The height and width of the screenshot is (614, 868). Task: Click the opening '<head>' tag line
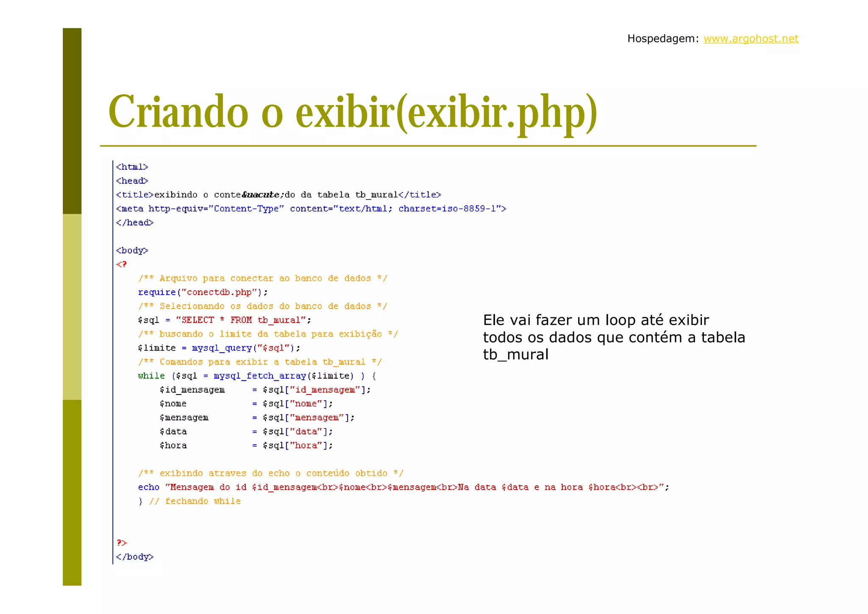point(132,181)
